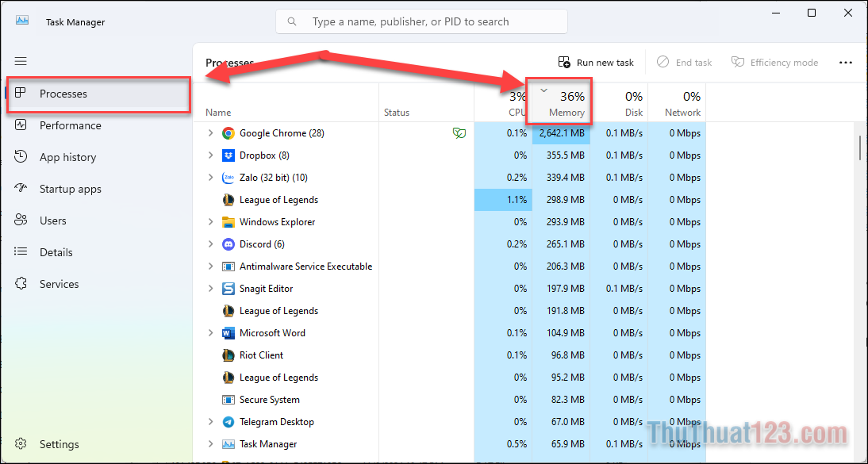Viewport: 868px width, 464px height.
Task: Click the search box to find processes
Action: click(x=422, y=21)
